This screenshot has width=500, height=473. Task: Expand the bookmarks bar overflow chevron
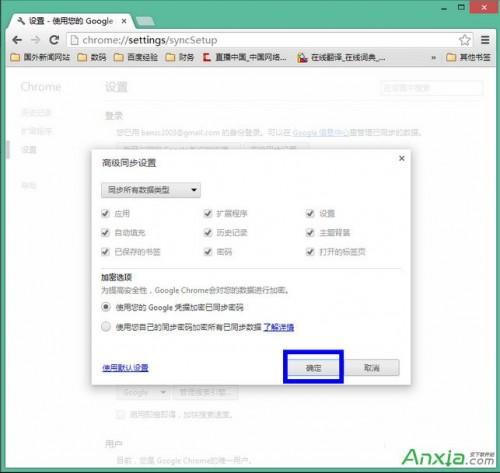click(434, 58)
